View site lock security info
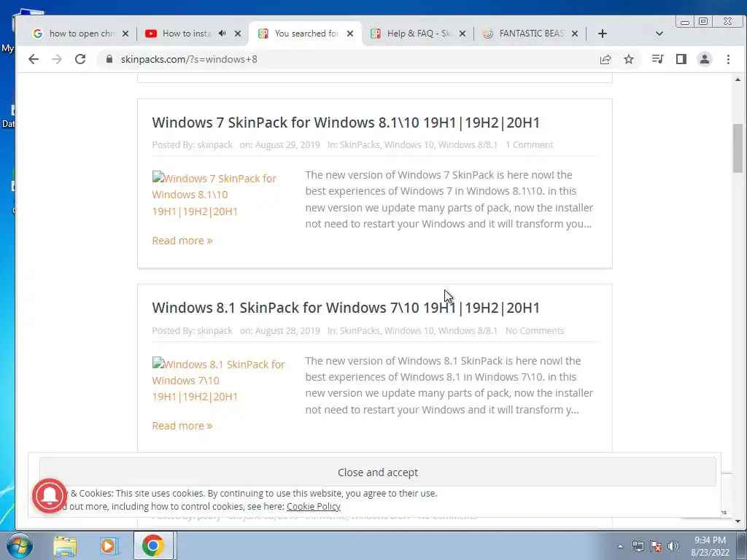This screenshot has width=747, height=560. [109, 59]
